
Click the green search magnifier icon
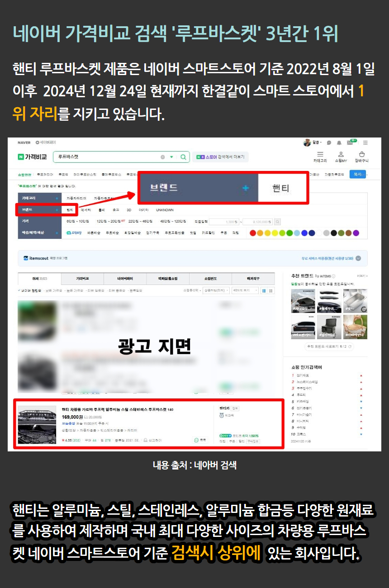pos(183,157)
